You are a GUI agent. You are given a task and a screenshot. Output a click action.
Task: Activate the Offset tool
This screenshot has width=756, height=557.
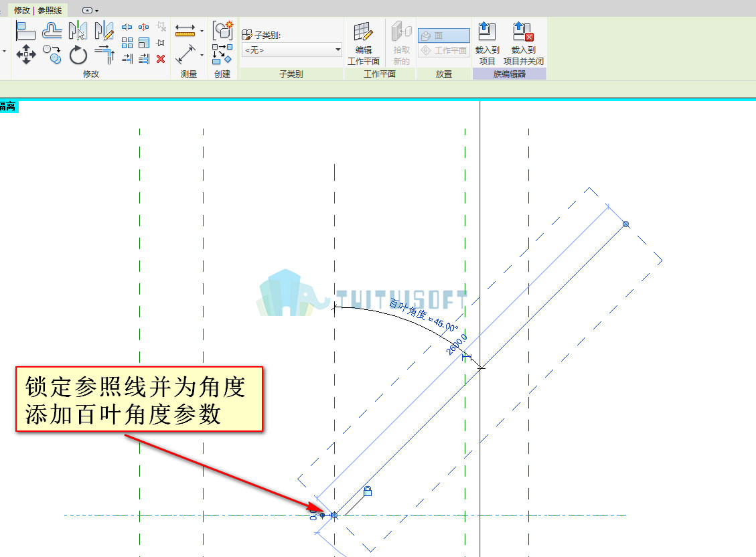52,31
